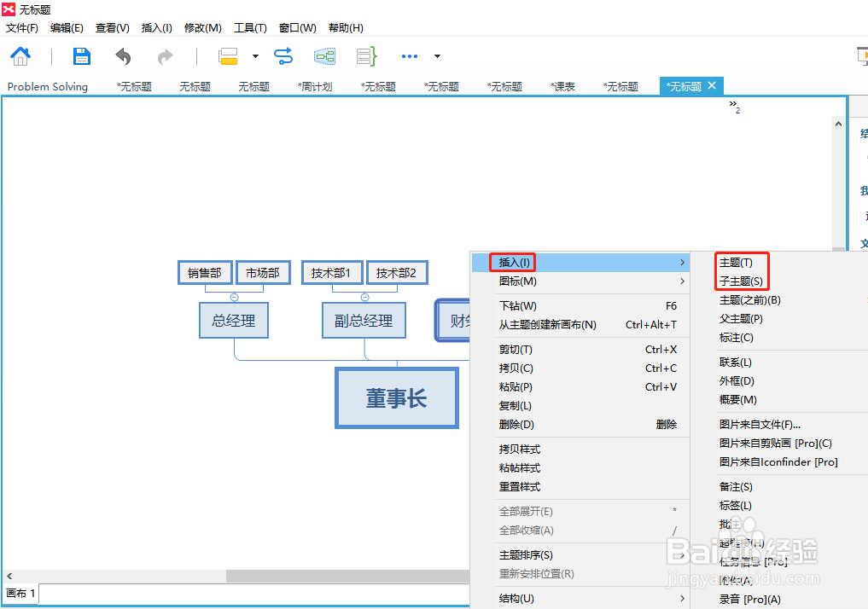Insert topic using the yellow topic icon
Image resolution: width=868 pixels, height=609 pixels.
click(x=228, y=55)
